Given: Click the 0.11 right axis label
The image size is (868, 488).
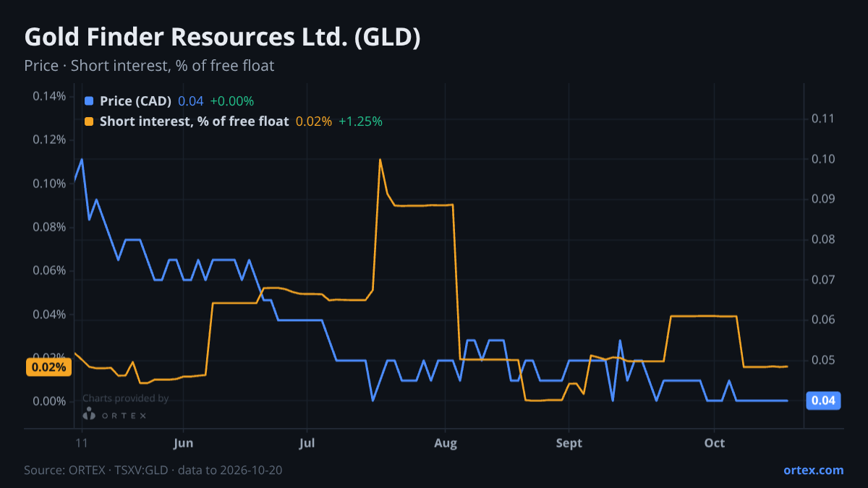Looking at the screenshot, I should point(823,119).
